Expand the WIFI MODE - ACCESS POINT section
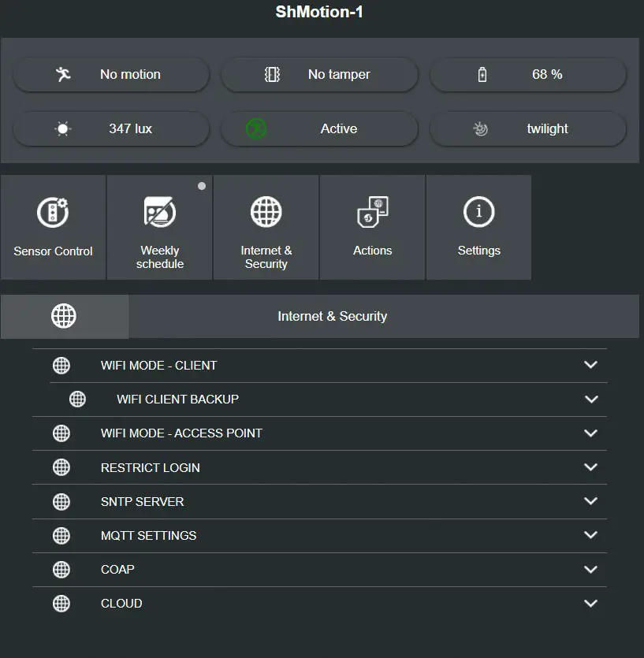The height and width of the screenshot is (658, 644). click(591, 433)
